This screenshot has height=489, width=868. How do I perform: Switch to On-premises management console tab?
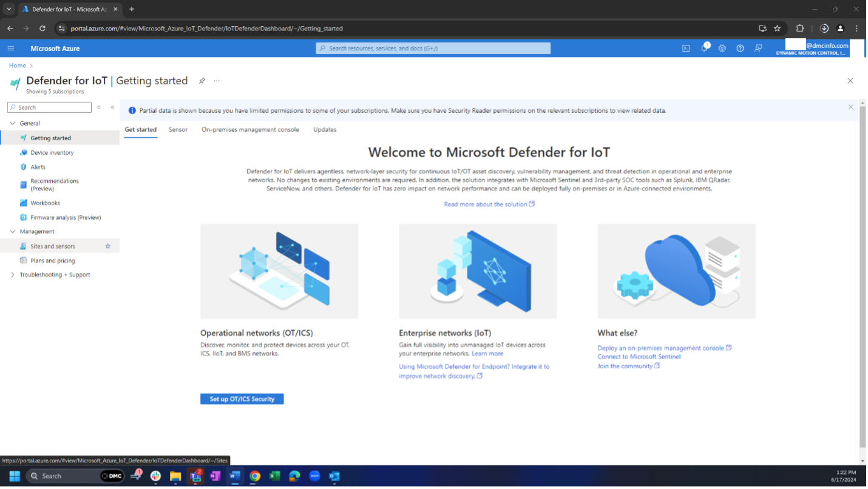250,130
